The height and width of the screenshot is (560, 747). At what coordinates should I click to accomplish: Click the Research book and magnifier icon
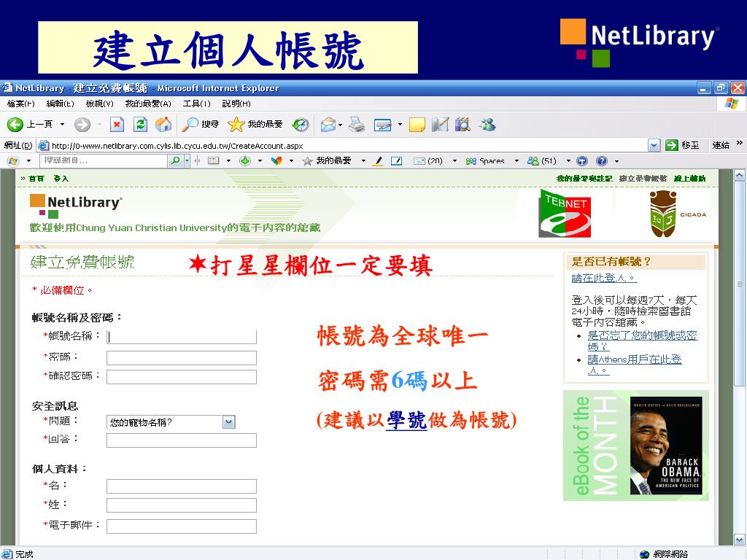pos(462,125)
